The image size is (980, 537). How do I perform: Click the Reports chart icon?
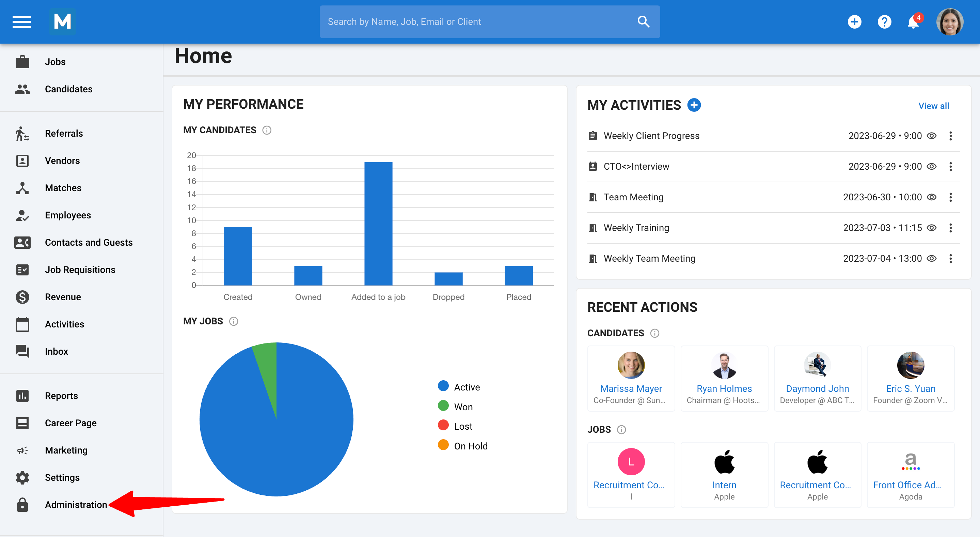[22, 396]
